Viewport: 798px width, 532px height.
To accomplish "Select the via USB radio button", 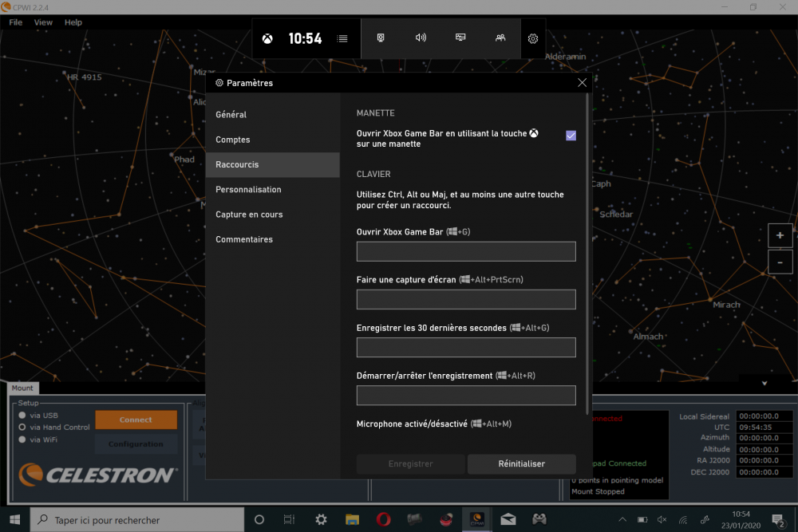I will pyautogui.click(x=23, y=416).
